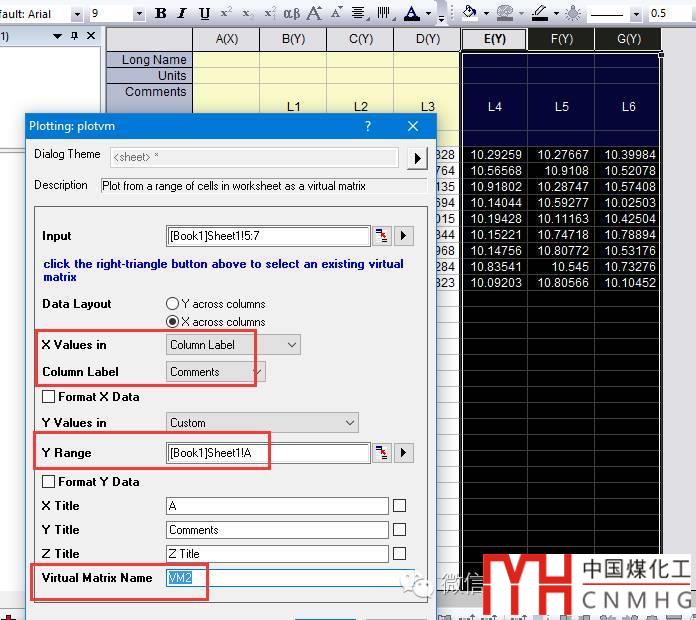Select column C(Y) header

click(x=360, y=39)
